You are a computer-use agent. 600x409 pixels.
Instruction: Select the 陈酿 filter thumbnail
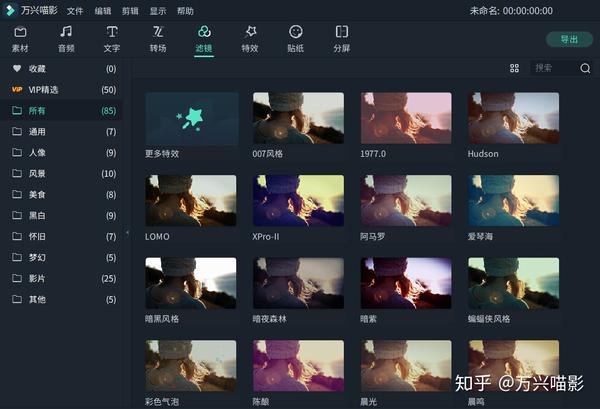(x=298, y=366)
